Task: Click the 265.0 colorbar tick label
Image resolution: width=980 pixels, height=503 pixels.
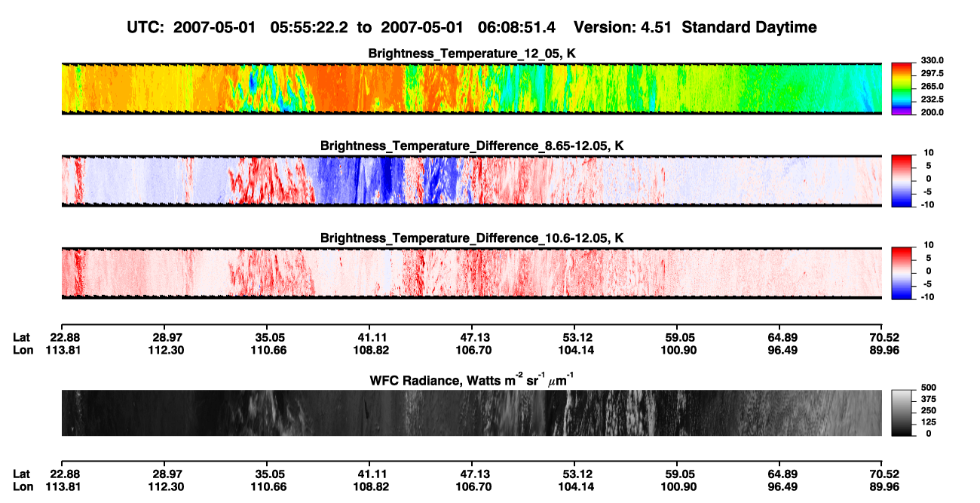Action: coord(932,86)
